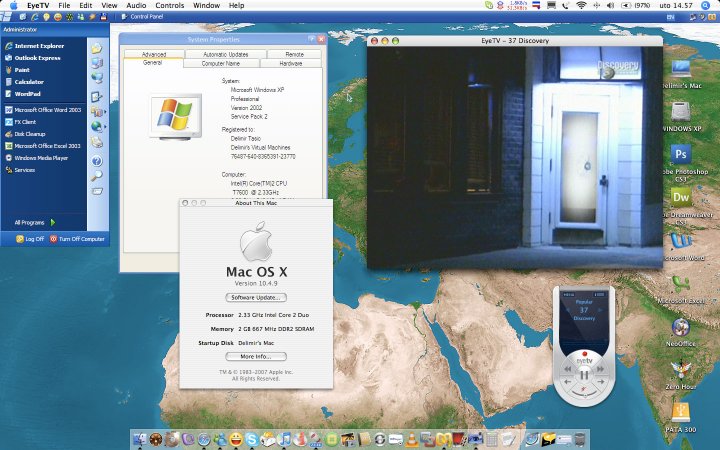Pause playback on the EyeTV remote
The width and height of the screenshot is (720, 450).
pos(585,375)
